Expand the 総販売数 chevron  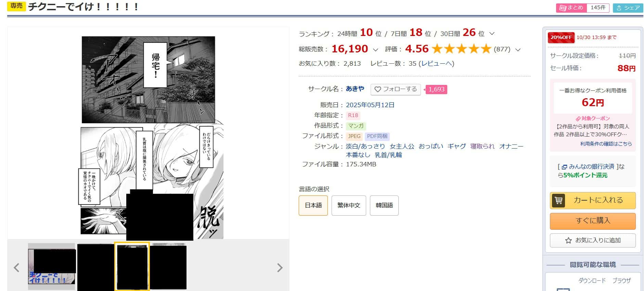coord(375,50)
